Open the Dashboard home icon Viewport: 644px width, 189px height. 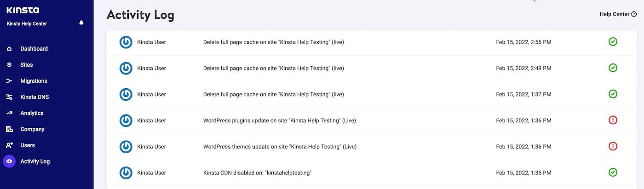tap(9, 49)
